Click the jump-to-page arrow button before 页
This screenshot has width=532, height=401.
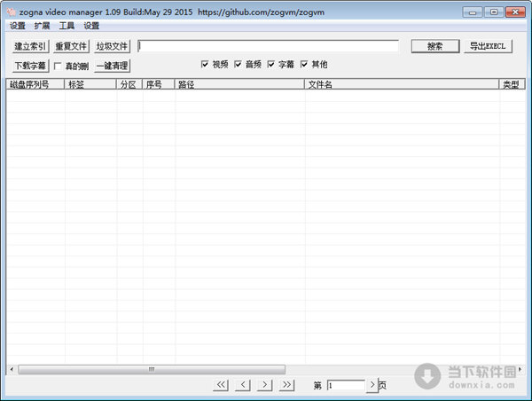tap(372, 385)
